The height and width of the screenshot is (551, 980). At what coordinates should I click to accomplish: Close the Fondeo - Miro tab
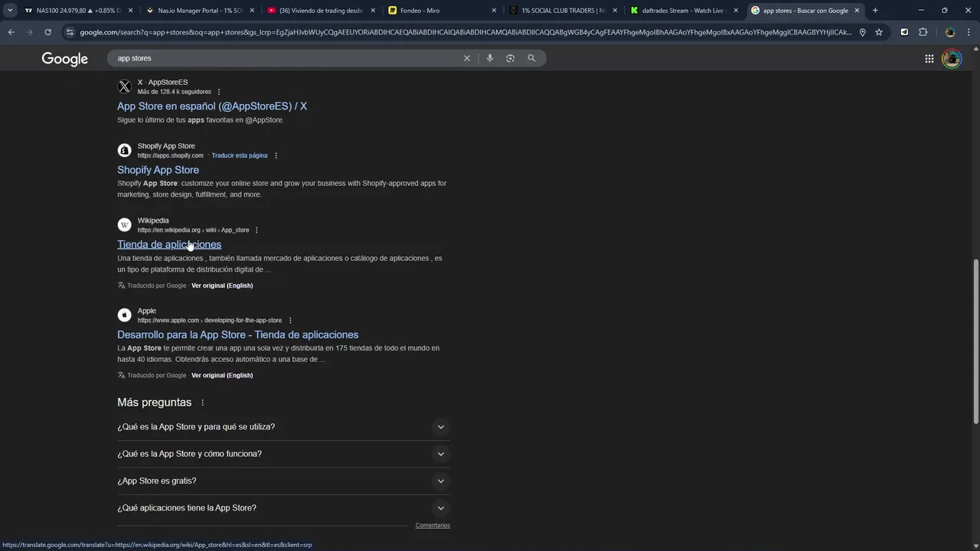pyautogui.click(x=494, y=11)
